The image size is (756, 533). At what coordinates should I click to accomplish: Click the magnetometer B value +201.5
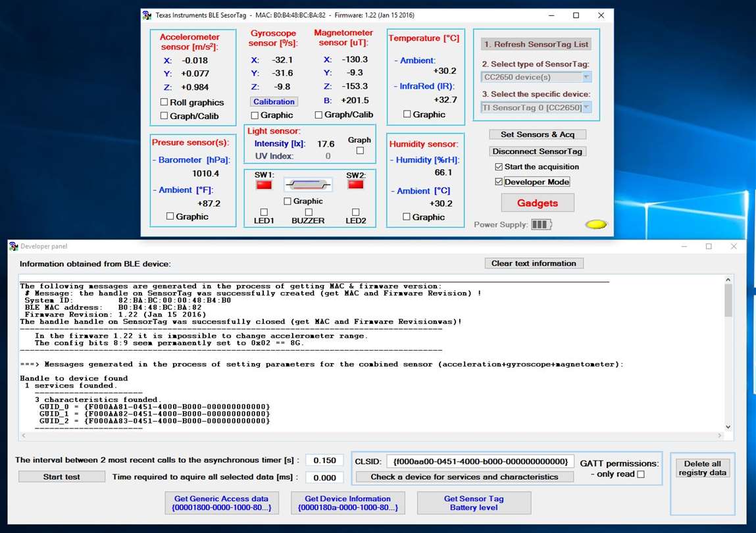coord(355,100)
